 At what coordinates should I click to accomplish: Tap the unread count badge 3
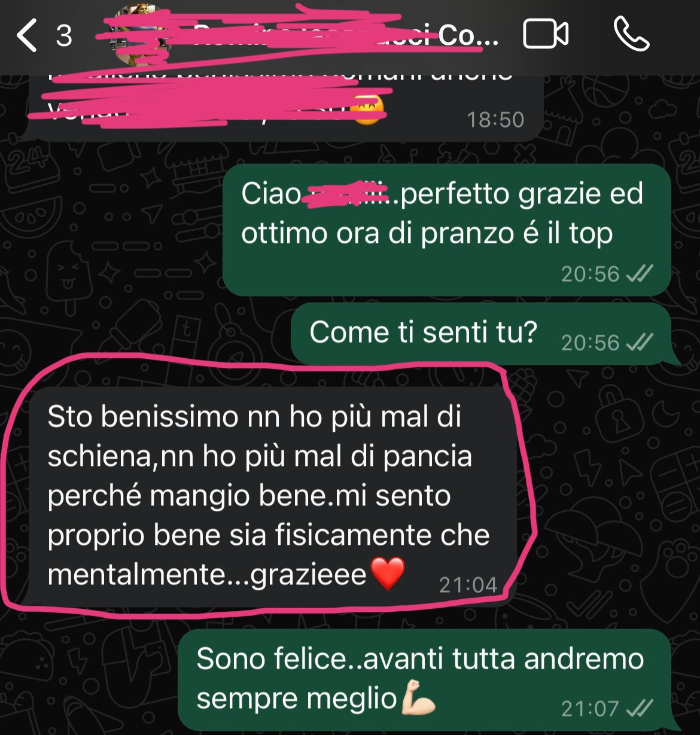pyautogui.click(x=64, y=36)
